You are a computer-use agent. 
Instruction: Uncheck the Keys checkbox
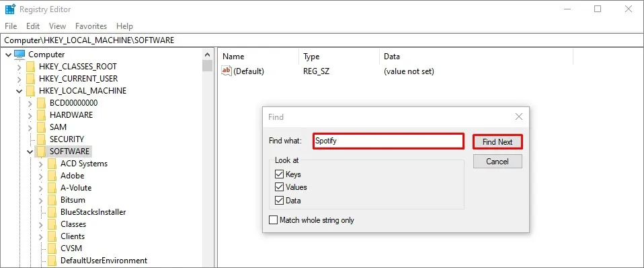280,174
